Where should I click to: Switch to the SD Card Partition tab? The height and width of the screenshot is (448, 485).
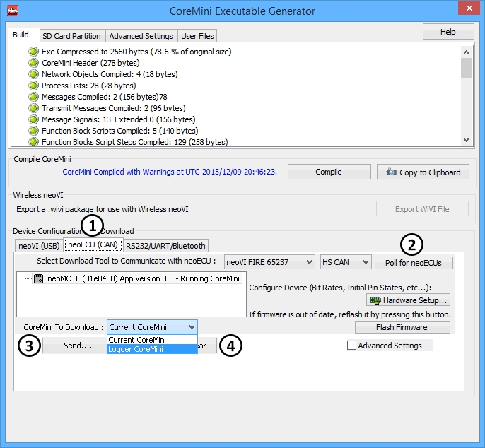pyautogui.click(x=71, y=36)
